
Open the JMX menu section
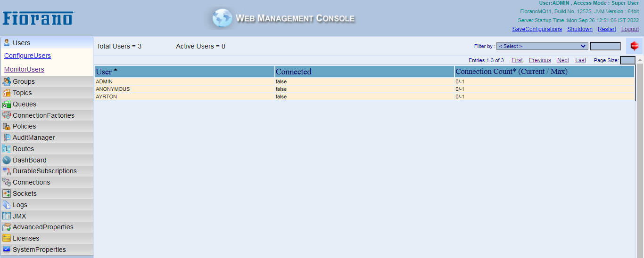click(x=47, y=216)
